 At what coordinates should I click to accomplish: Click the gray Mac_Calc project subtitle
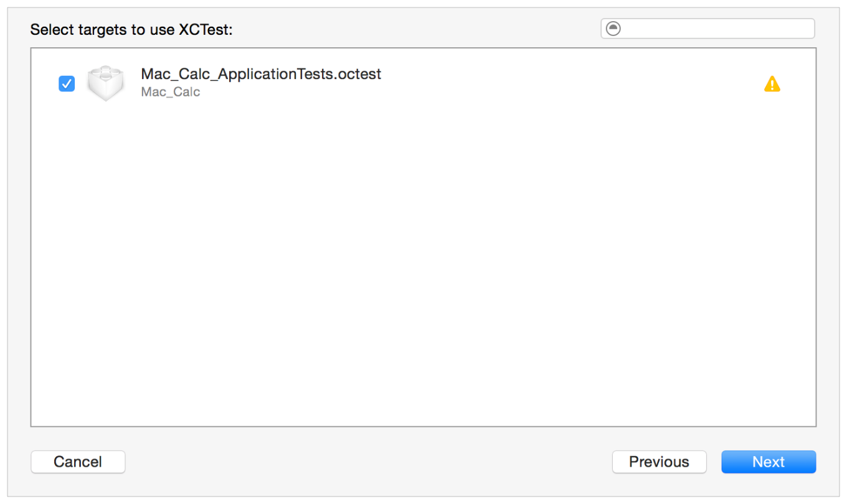pos(170,93)
